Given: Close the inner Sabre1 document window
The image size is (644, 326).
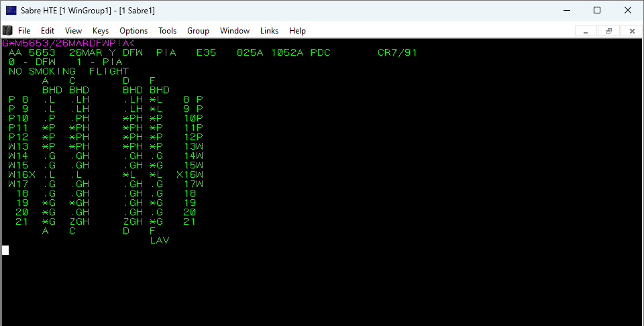Looking at the screenshot, I should (x=631, y=31).
